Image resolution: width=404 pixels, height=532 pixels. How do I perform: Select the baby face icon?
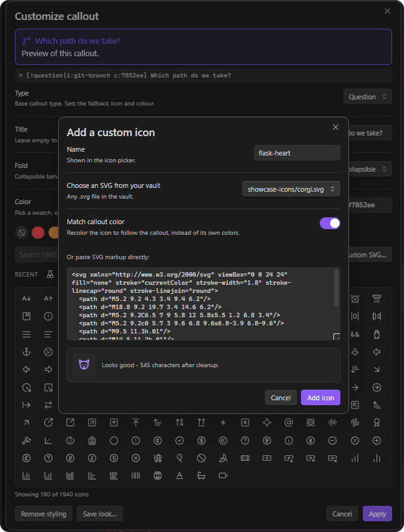pos(70,440)
